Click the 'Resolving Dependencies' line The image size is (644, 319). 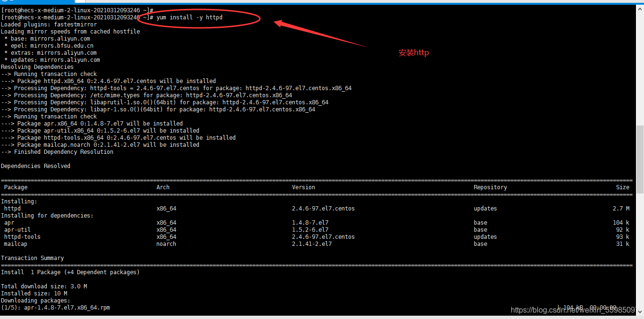coord(37,67)
